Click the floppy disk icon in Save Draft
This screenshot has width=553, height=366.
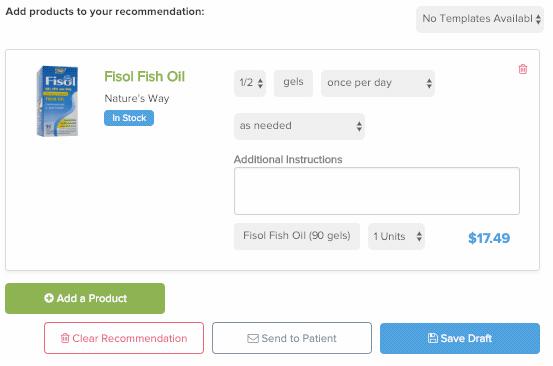[x=433, y=338]
